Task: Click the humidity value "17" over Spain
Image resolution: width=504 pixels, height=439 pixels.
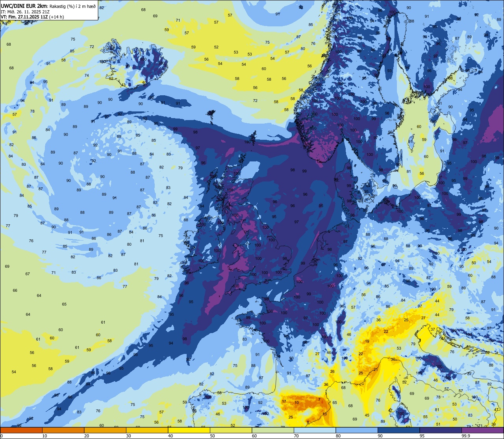Action: coord(284,401)
